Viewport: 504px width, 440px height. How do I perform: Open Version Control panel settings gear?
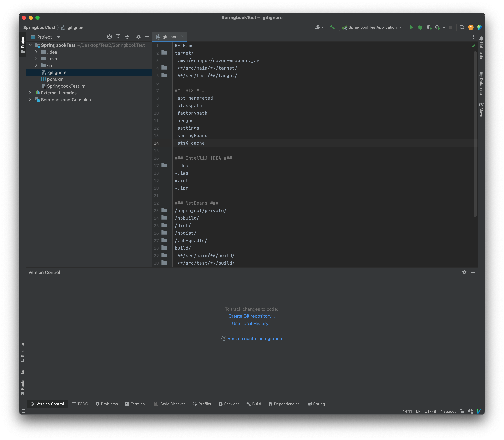464,272
